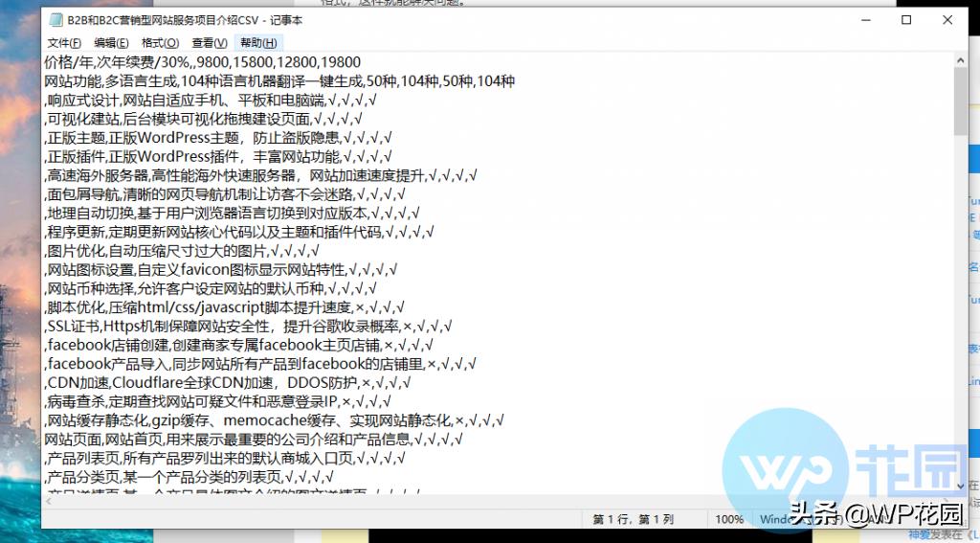The image size is (980, 543).
Task: Click the 正版主题 line
Action: click(x=218, y=138)
